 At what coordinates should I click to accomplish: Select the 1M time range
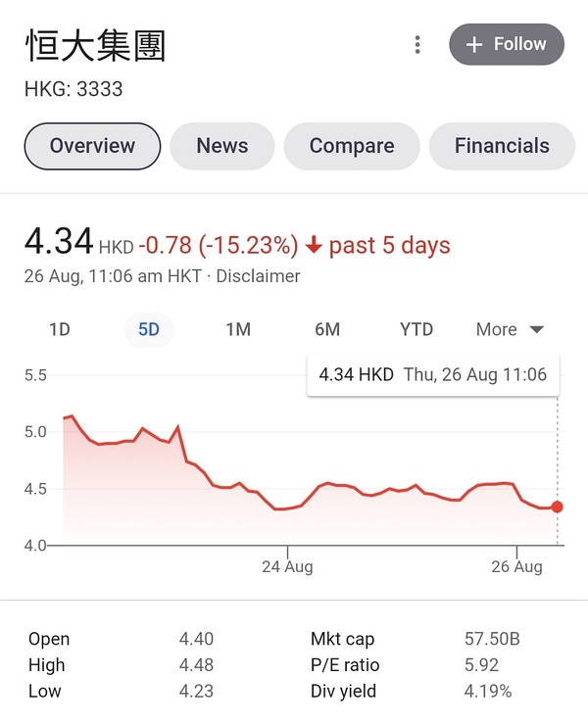[238, 329]
